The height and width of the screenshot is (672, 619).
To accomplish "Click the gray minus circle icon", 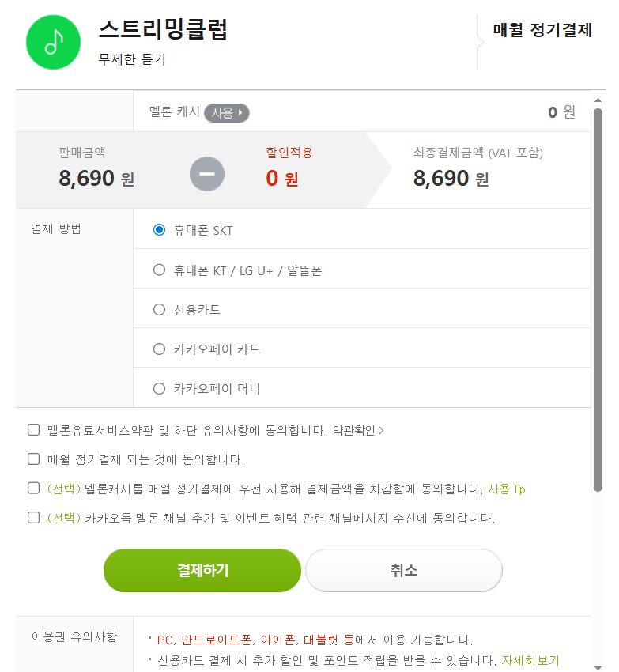I will (x=207, y=174).
